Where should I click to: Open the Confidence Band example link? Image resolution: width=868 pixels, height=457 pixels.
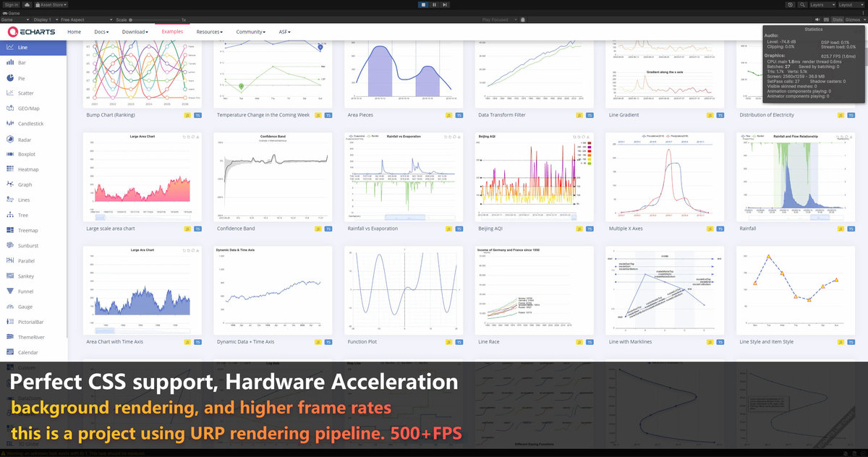(x=236, y=228)
